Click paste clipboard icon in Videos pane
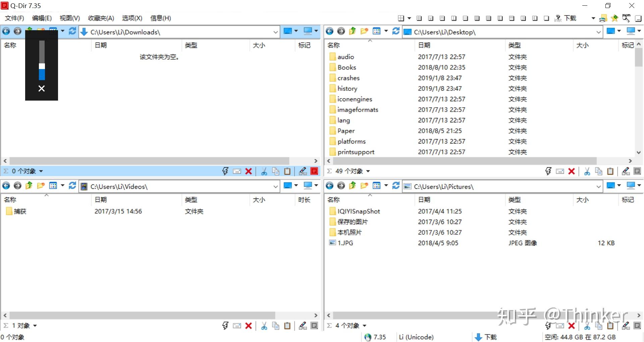The image size is (644, 342). click(287, 326)
